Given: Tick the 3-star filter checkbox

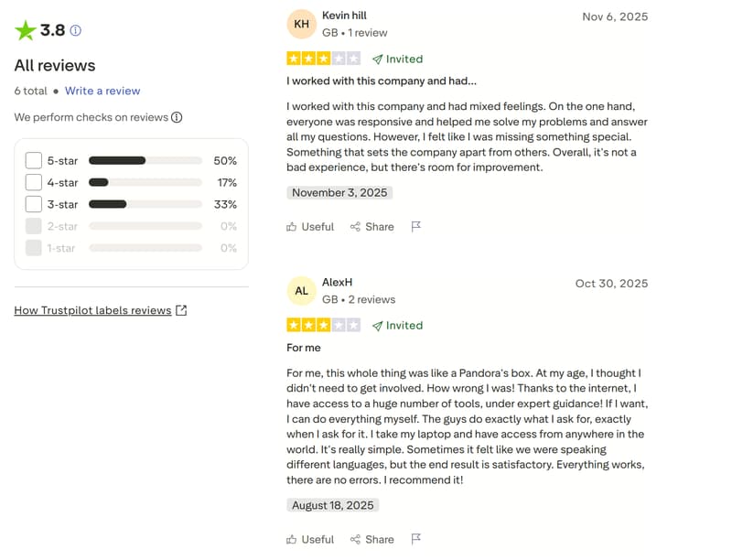Looking at the screenshot, I should (x=34, y=204).
